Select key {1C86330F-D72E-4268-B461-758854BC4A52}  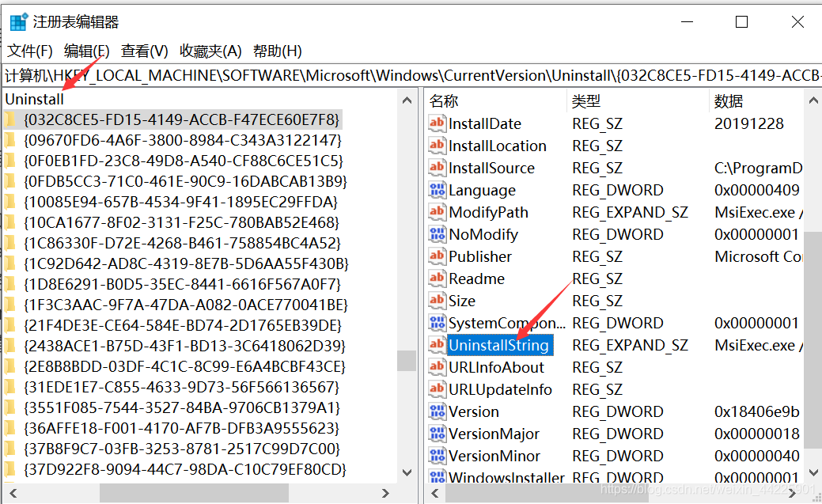click(x=183, y=243)
